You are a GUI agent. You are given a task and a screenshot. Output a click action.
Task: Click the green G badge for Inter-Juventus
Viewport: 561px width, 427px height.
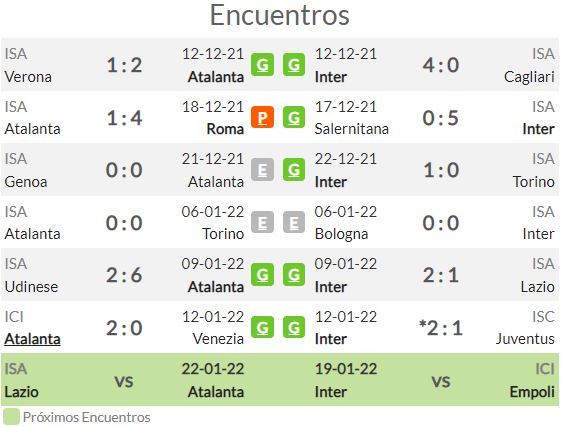pos(294,327)
